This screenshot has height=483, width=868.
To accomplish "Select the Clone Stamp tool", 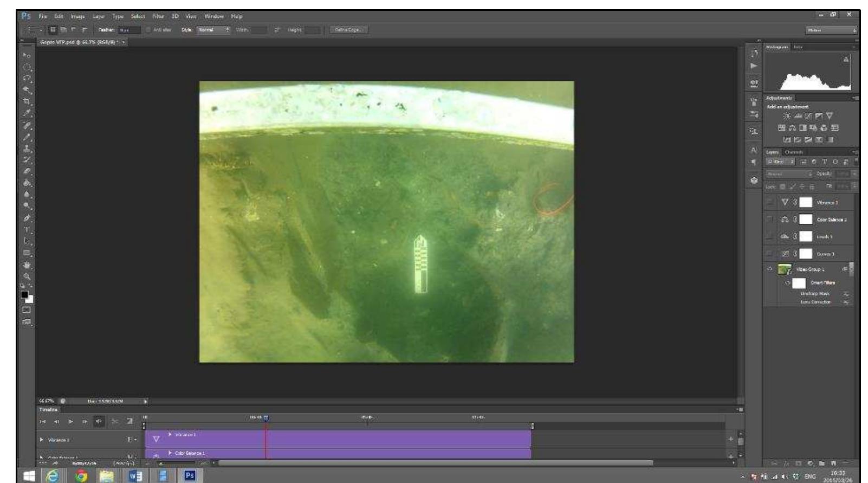I will click(27, 148).
